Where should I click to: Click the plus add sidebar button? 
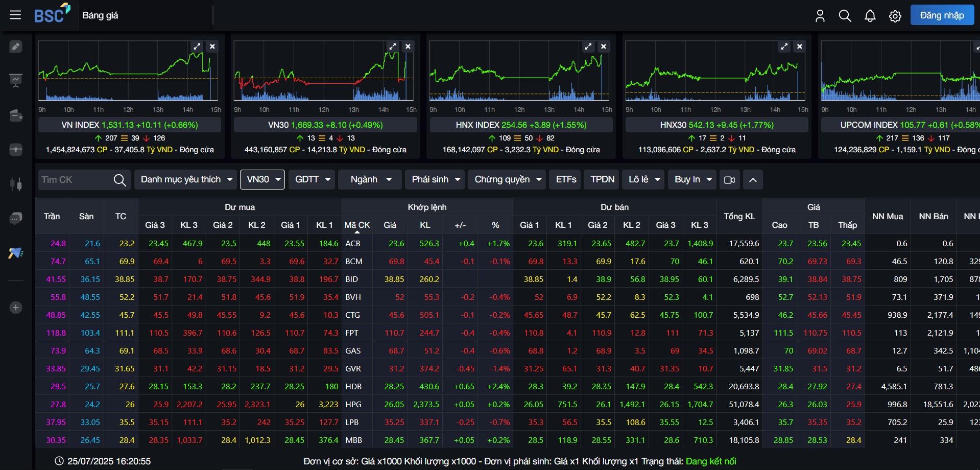16,308
